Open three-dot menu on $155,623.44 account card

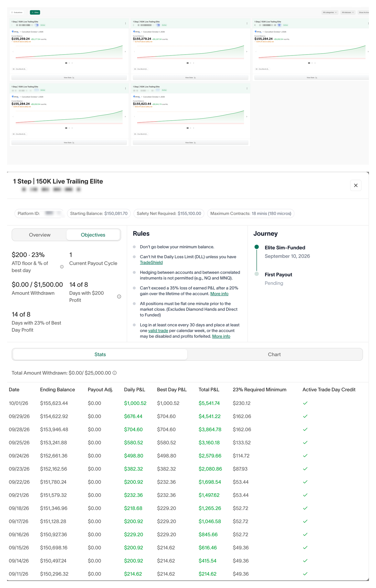click(247, 88)
